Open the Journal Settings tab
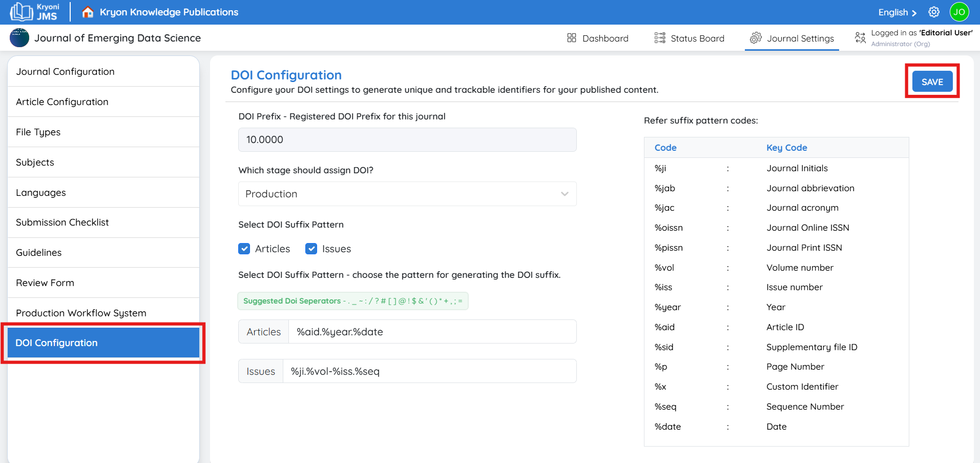This screenshot has height=463, width=980. click(792, 38)
